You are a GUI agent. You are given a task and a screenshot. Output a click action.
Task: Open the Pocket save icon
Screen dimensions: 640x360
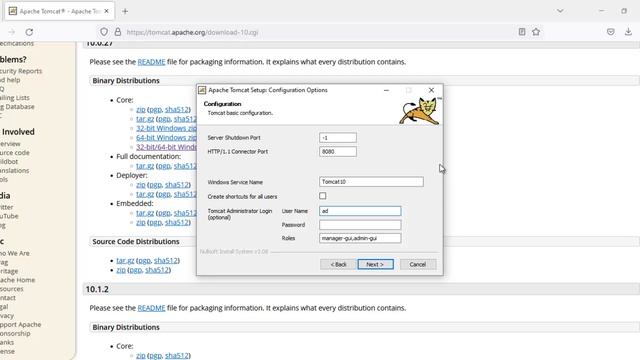[611, 32]
